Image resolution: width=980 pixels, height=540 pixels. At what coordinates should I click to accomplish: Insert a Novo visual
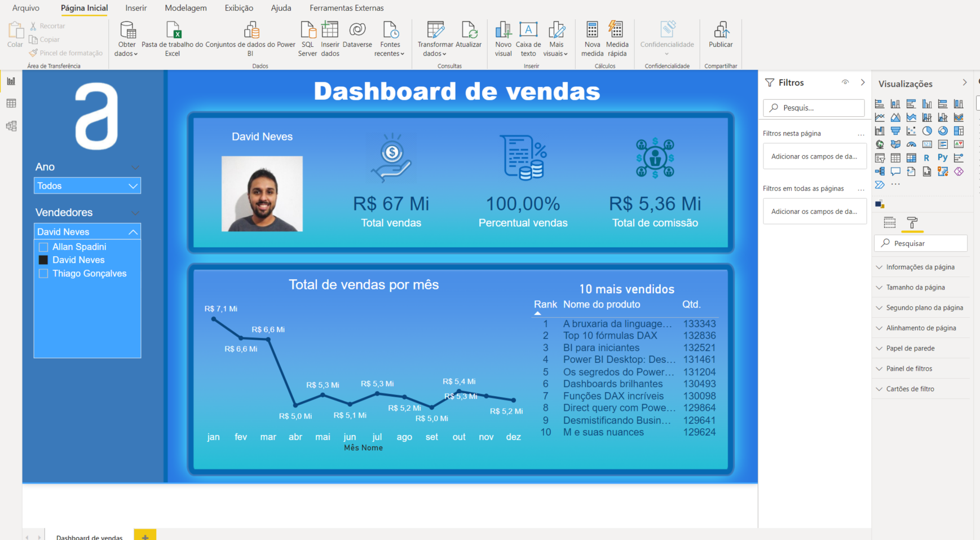coord(503,38)
